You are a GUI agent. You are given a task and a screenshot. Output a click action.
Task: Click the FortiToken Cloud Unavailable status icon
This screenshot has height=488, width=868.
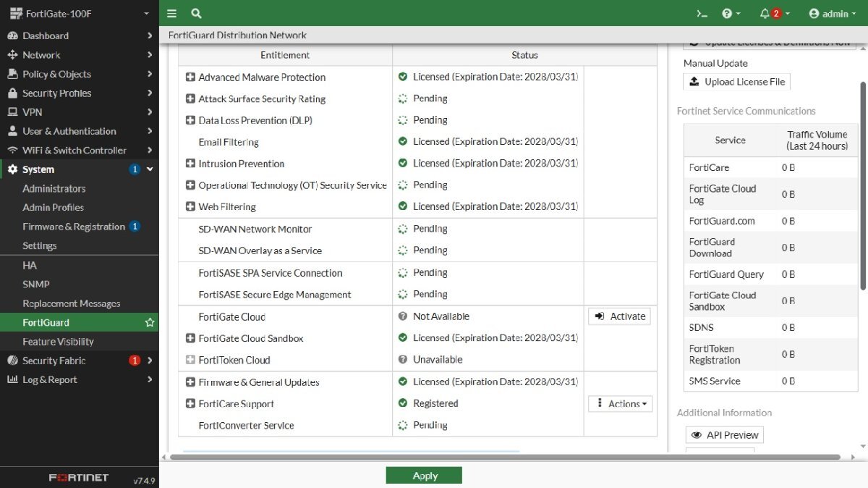point(403,359)
